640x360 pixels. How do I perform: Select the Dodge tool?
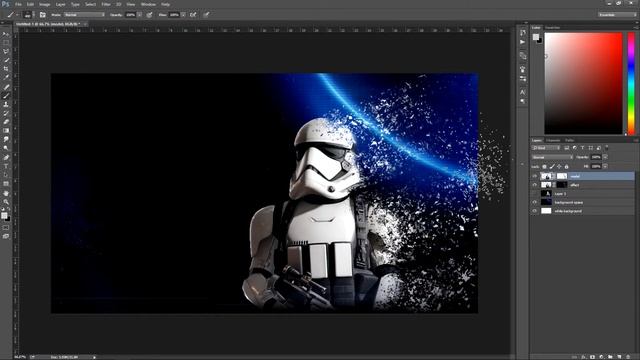pos(6,148)
